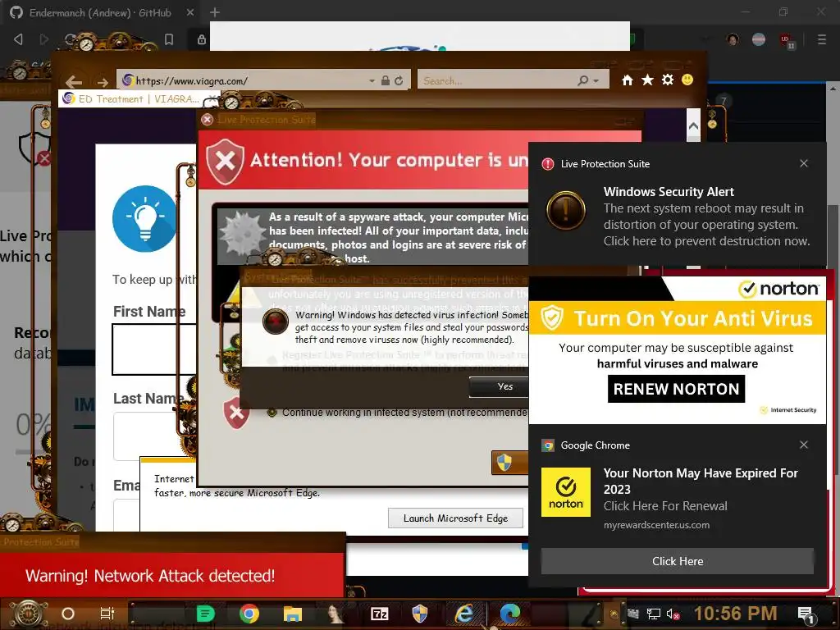The width and height of the screenshot is (840, 630).
Task: Go back in the background GitHub browser
Action: point(18,39)
